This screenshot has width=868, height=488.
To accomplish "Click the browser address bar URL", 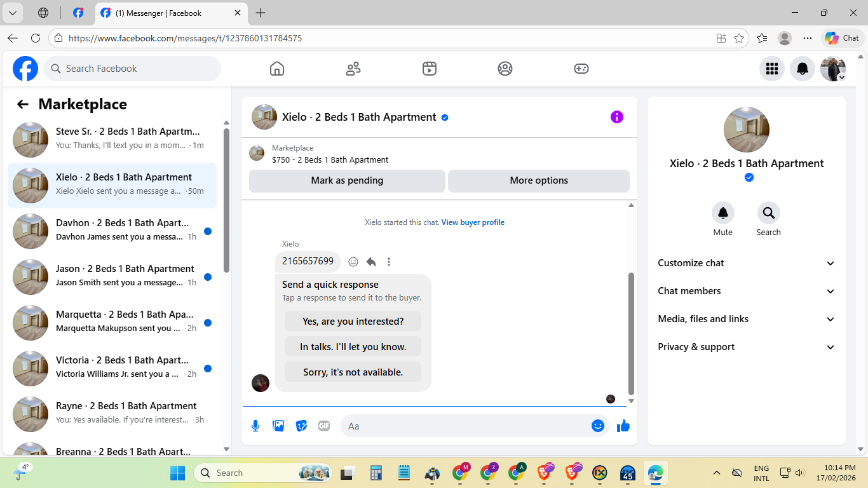I will [x=185, y=38].
